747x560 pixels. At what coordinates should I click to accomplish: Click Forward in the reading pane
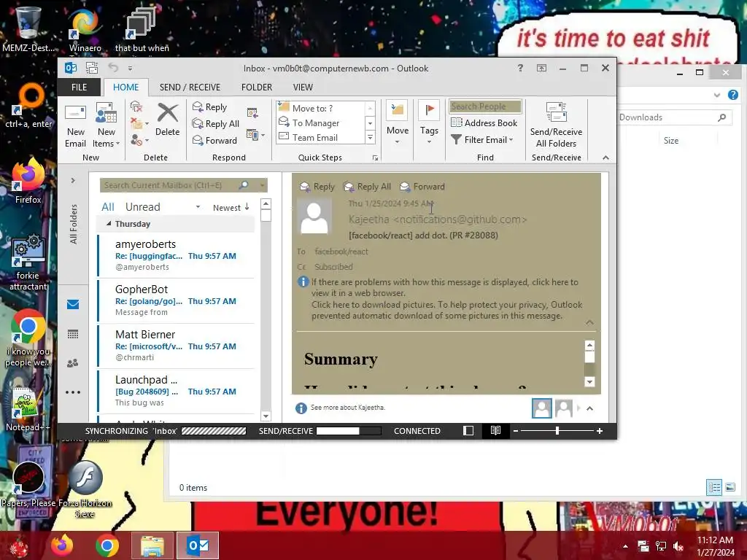tap(422, 187)
